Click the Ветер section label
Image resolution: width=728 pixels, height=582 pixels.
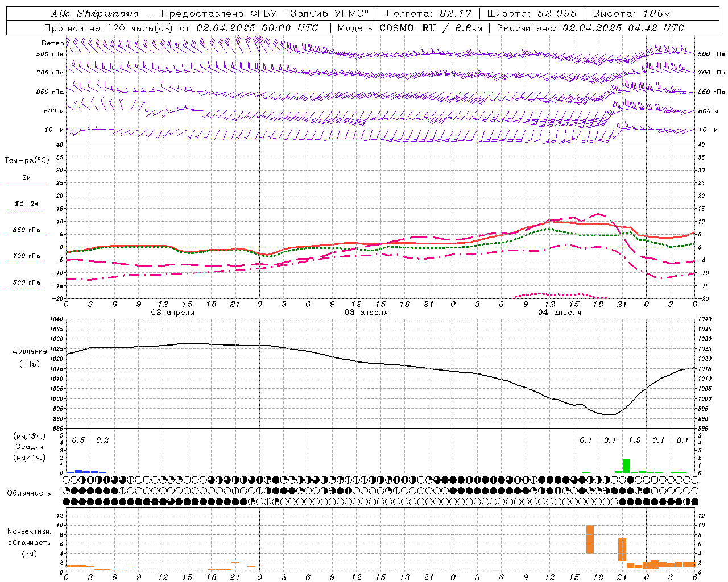pos(52,43)
